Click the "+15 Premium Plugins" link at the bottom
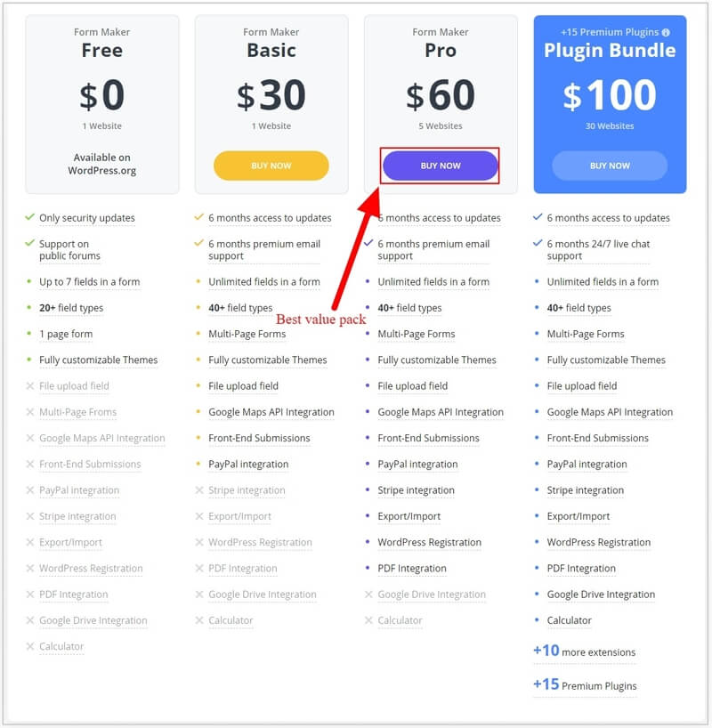The image size is (712, 728). [585, 686]
